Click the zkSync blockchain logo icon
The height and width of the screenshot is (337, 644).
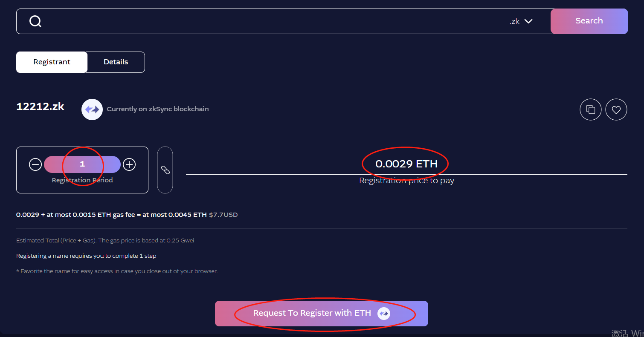[92, 109]
